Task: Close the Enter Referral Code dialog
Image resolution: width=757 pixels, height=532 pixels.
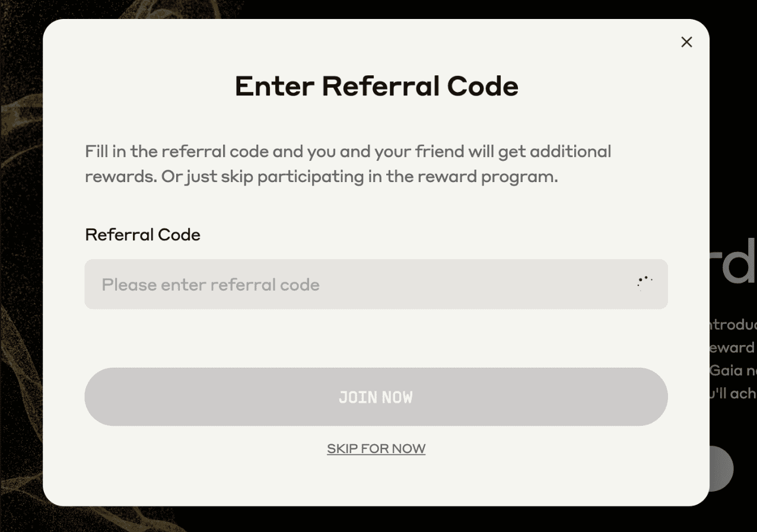Action: click(686, 42)
